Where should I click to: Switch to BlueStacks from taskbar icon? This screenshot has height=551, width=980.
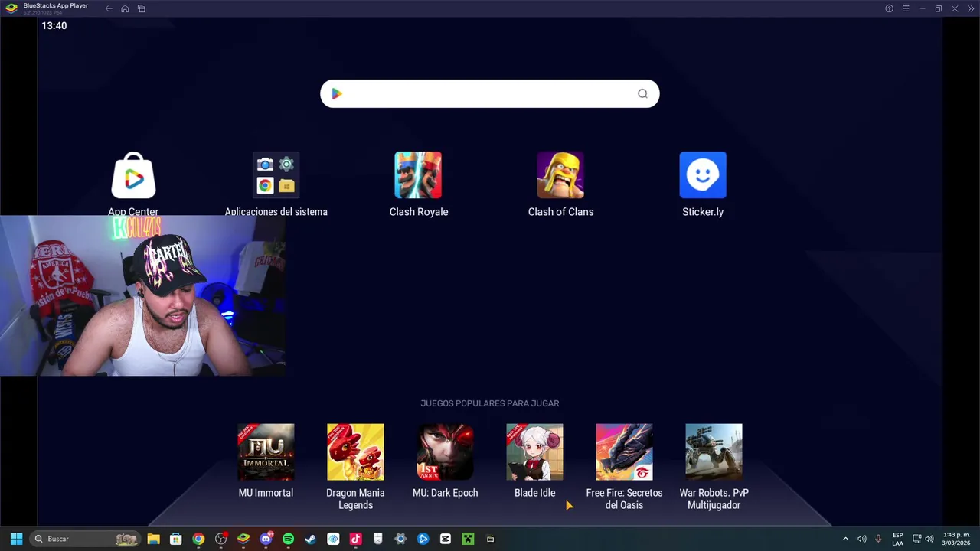pyautogui.click(x=243, y=539)
